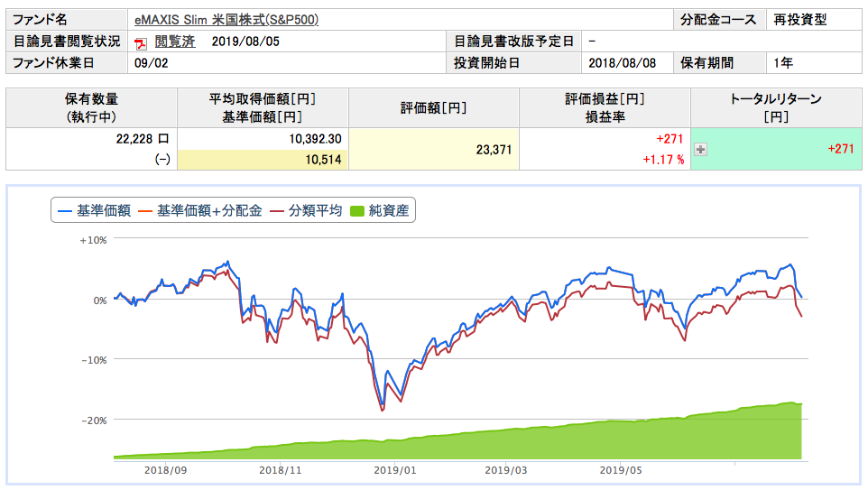
Task: Open the eMAXIS Slim 米国株式(S&P500) fund link
Action: tap(226, 20)
